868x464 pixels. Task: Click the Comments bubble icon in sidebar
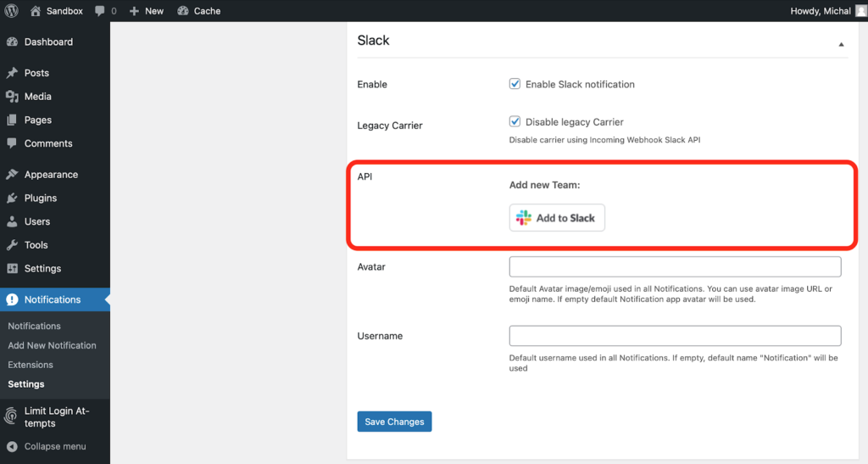(12, 143)
